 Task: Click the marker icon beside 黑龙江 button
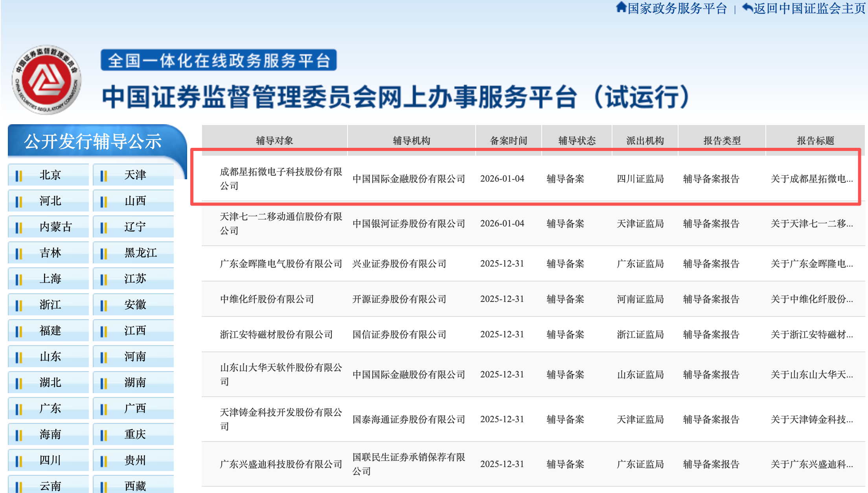click(104, 253)
